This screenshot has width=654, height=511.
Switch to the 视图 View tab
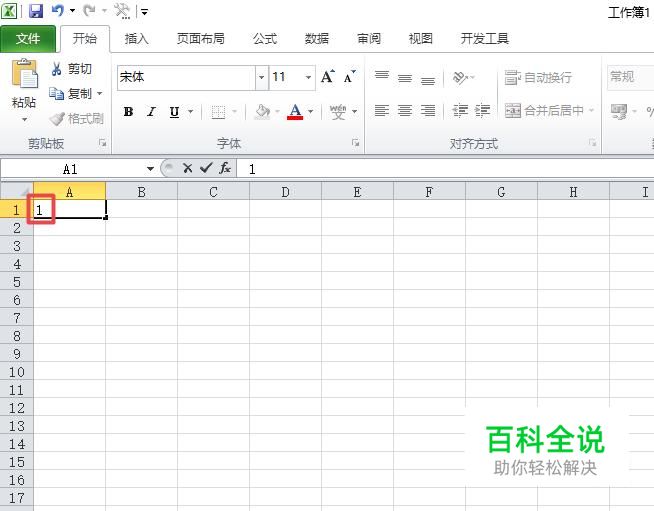pos(420,39)
